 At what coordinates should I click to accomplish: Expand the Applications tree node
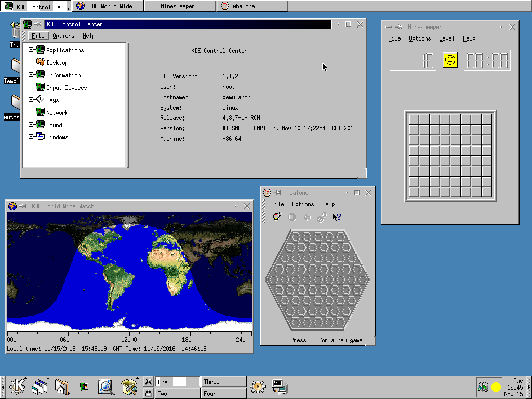pyautogui.click(x=31, y=49)
